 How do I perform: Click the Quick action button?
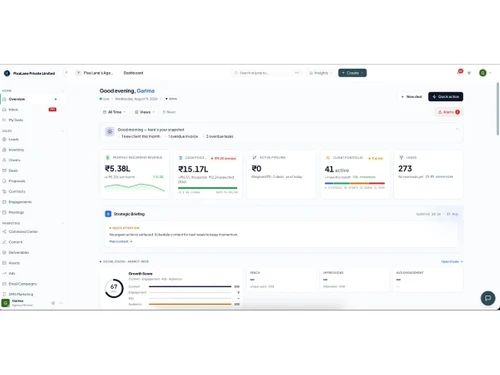point(446,97)
